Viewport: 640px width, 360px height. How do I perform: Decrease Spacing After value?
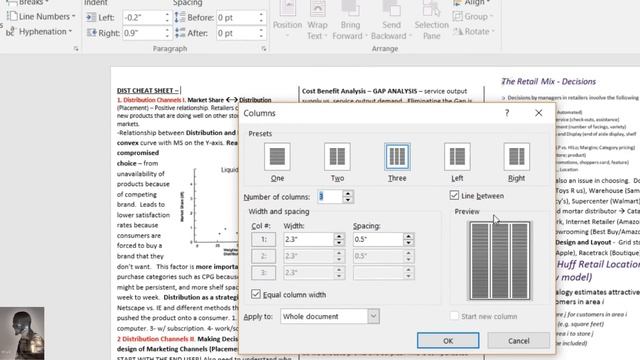pyautogui.click(x=261, y=36)
